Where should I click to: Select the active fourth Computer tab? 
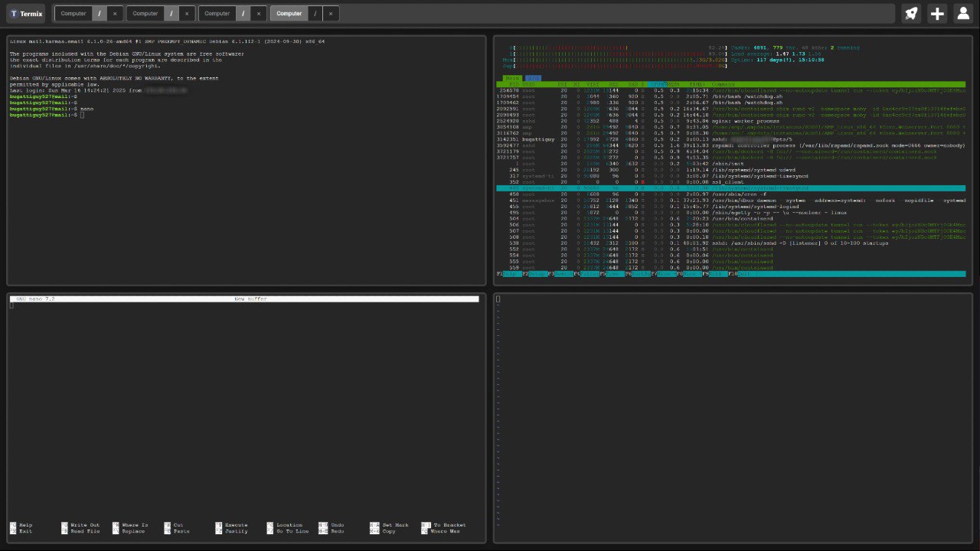[x=289, y=13]
